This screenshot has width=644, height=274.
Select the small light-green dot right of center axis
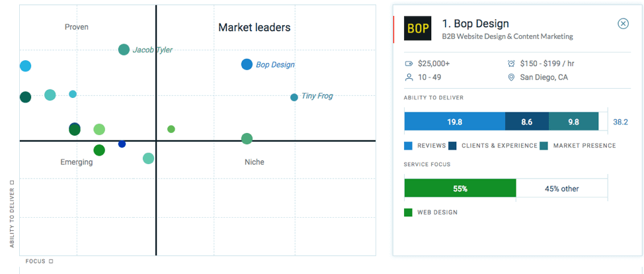[x=171, y=129]
